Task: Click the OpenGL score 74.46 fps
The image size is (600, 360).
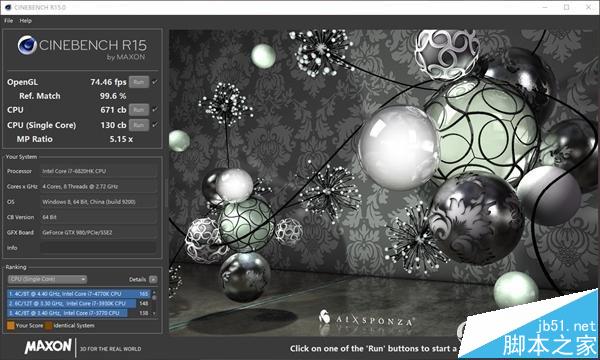Action: click(108, 82)
